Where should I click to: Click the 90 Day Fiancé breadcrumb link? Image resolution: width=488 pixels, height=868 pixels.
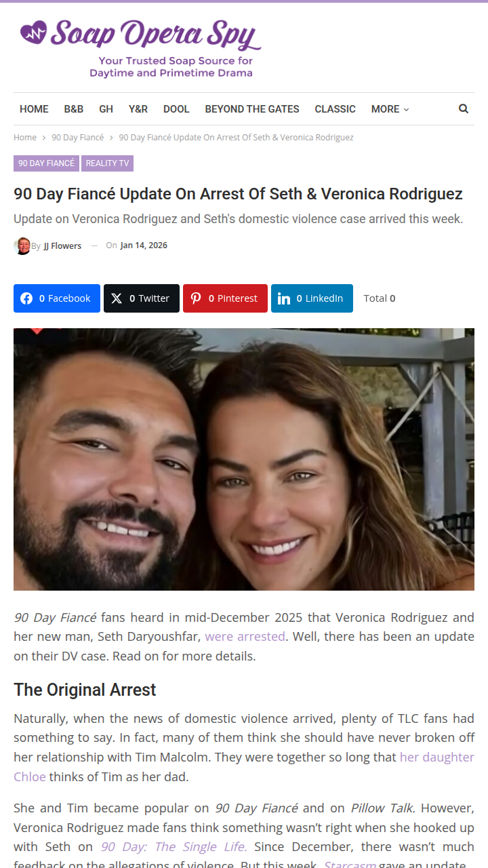point(78,137)
